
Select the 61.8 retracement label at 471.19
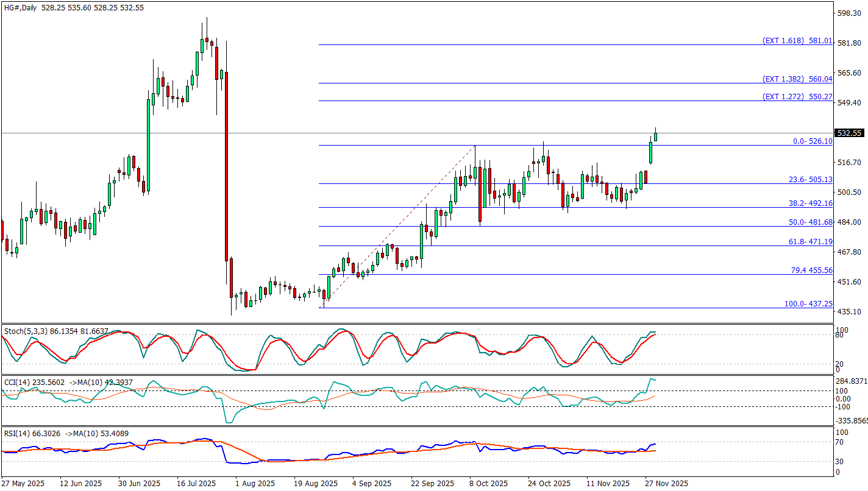tap(810, 242)
